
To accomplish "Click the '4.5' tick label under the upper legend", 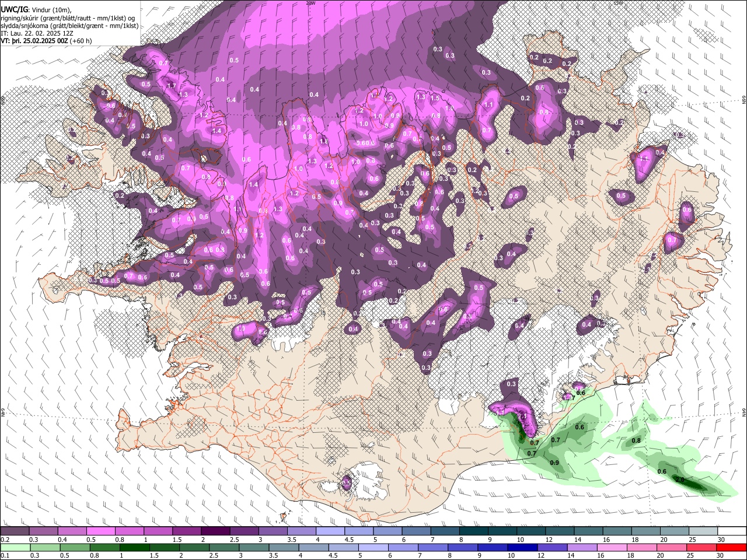I will [x=349, y=540].
